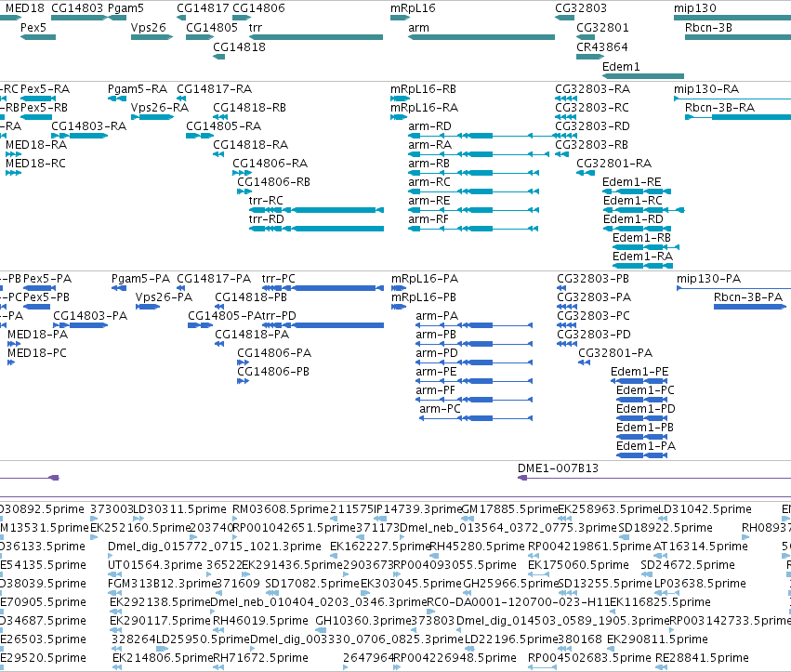791x672 pixels.
Task: Select transcript Pgam5-RA
Action: coord(117,99)
